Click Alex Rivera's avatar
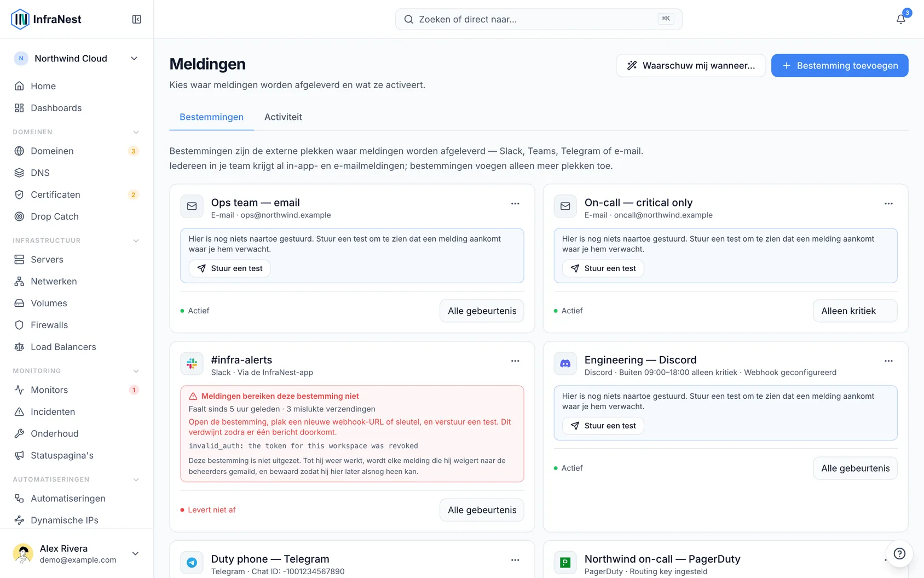This screenshot has width=924, height=578. 23,553
